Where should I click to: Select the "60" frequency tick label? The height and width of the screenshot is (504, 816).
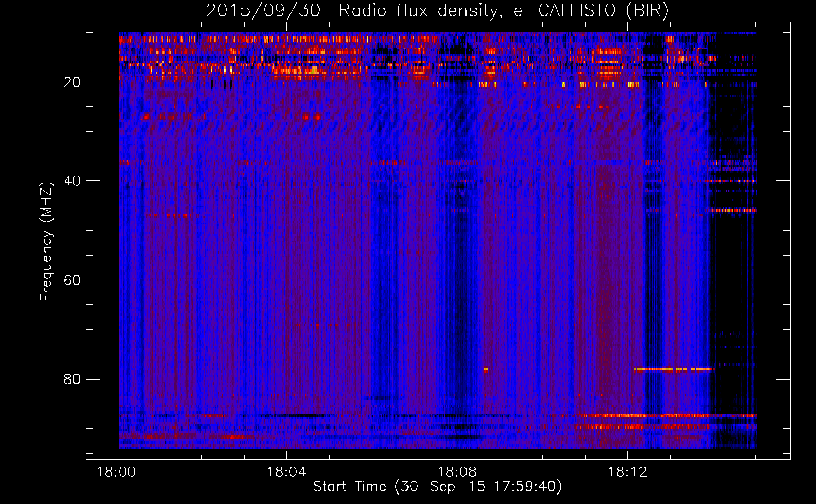click(x=72, y=280)
